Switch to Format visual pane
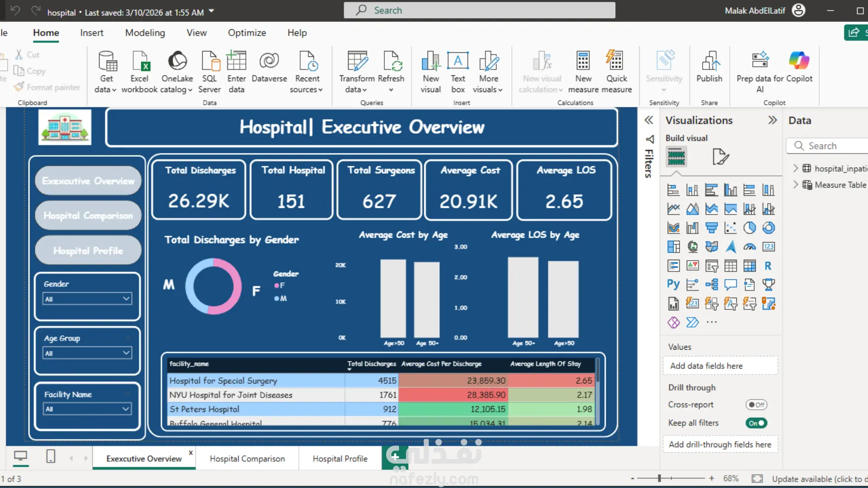The height and width of the screenshot is (488, 868). coord(720,157)
